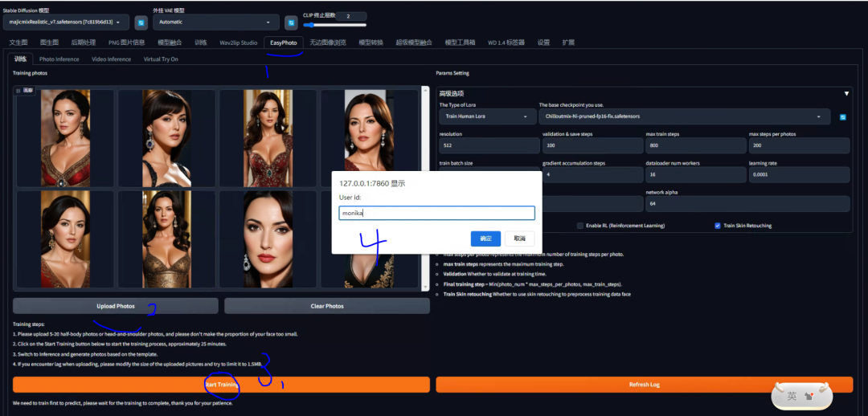This screenshot has width=868, height=416.
Task: Select third training photo in top row
Action: pyautogui.click(x=268, y=138)
